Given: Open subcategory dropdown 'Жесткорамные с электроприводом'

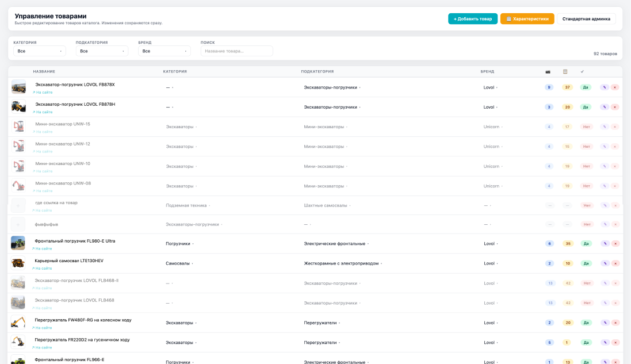Looking at the screenshot, I should pos(342,263).
